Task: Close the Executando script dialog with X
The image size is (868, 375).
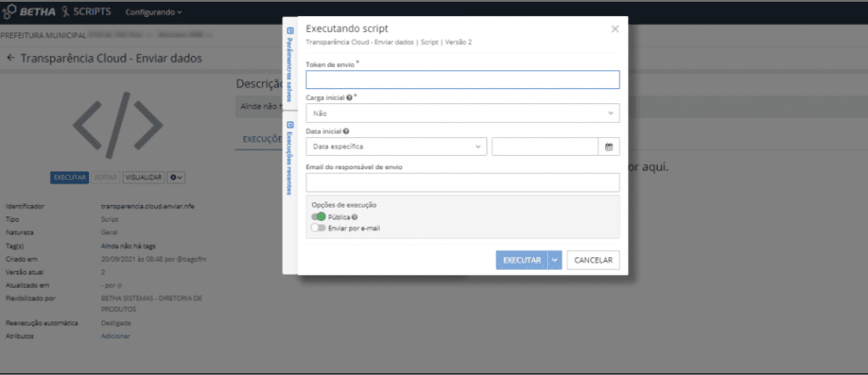Action: tap(614, 29)
